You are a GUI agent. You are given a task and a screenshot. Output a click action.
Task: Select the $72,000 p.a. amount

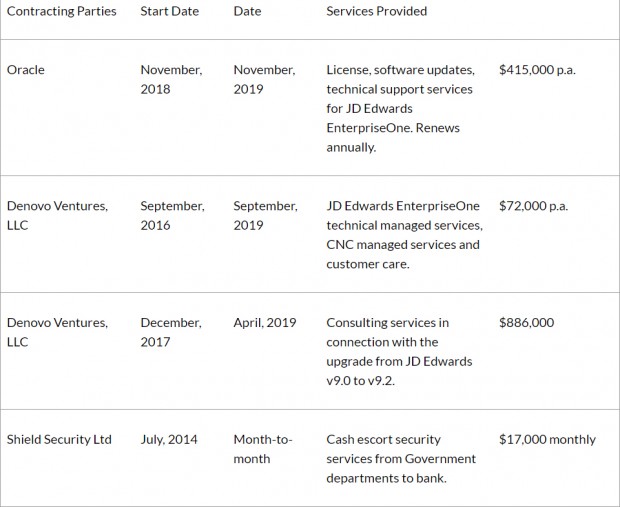click(x=533, y=206)
